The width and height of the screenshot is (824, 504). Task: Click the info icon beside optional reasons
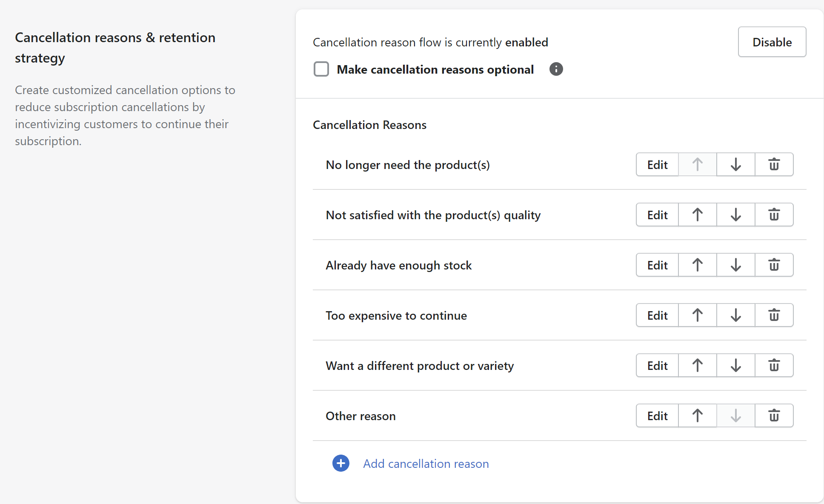coord(556,69)
